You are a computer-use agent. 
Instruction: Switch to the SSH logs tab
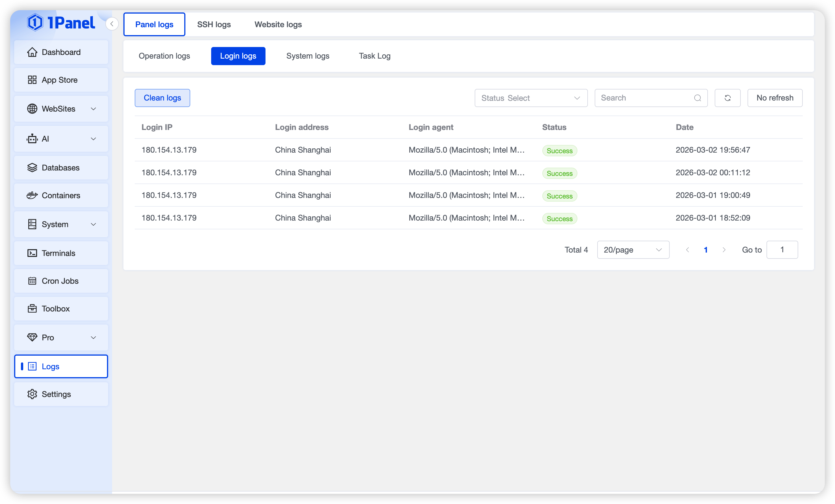pos(214,24)
